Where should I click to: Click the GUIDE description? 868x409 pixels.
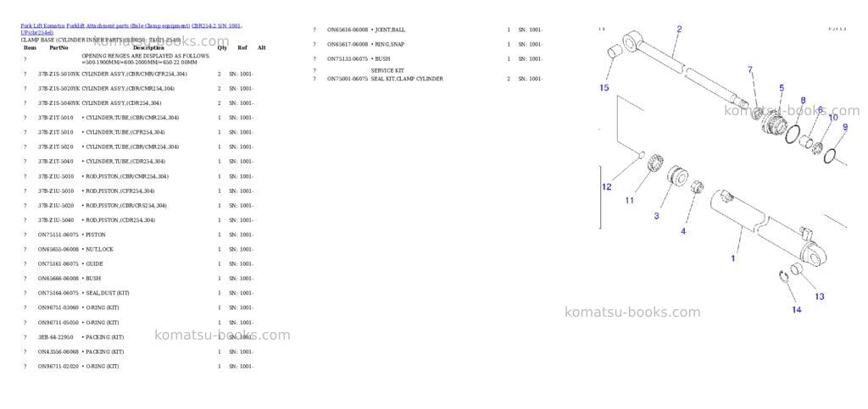pyautogui.click(x=92, y=264)
